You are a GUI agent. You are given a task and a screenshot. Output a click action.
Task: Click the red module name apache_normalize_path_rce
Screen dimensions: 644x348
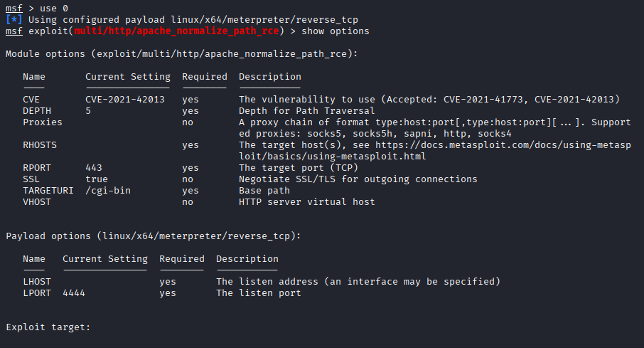coord(176,31)
